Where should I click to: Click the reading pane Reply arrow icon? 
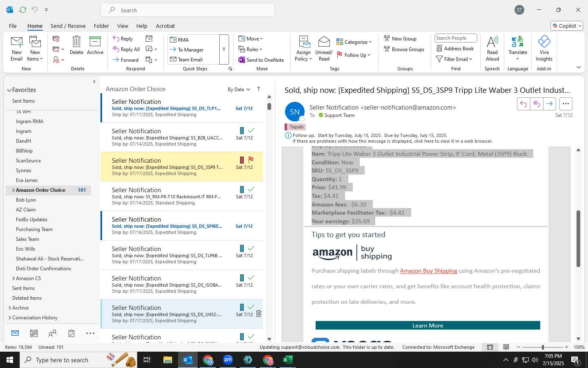click(x=523, y=104)
